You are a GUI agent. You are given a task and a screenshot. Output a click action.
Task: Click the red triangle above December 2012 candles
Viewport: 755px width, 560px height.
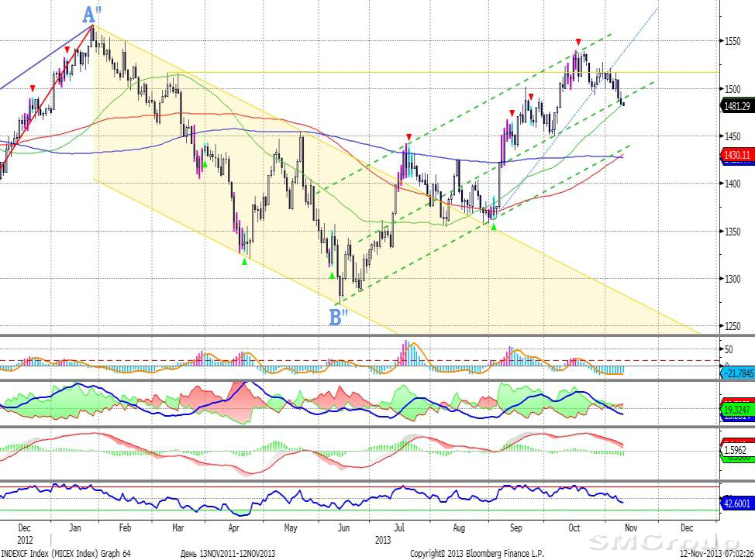tap(33, 88)
